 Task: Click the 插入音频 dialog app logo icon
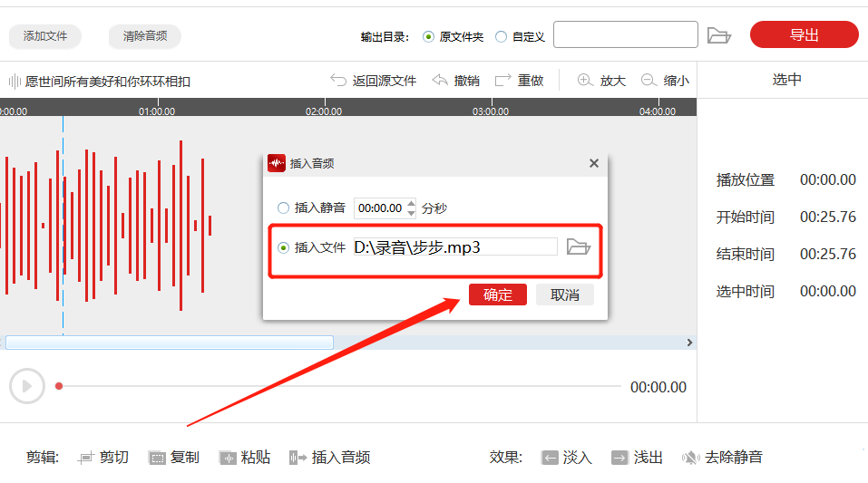coord(277,163)
